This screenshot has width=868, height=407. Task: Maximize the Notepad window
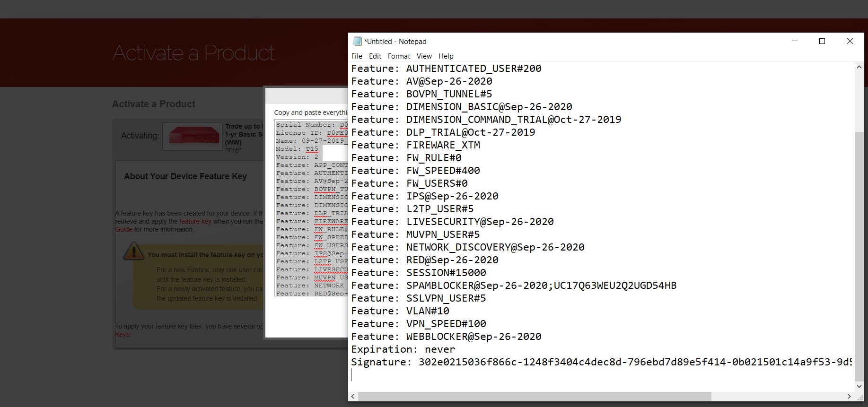click(x=822, y=41)
